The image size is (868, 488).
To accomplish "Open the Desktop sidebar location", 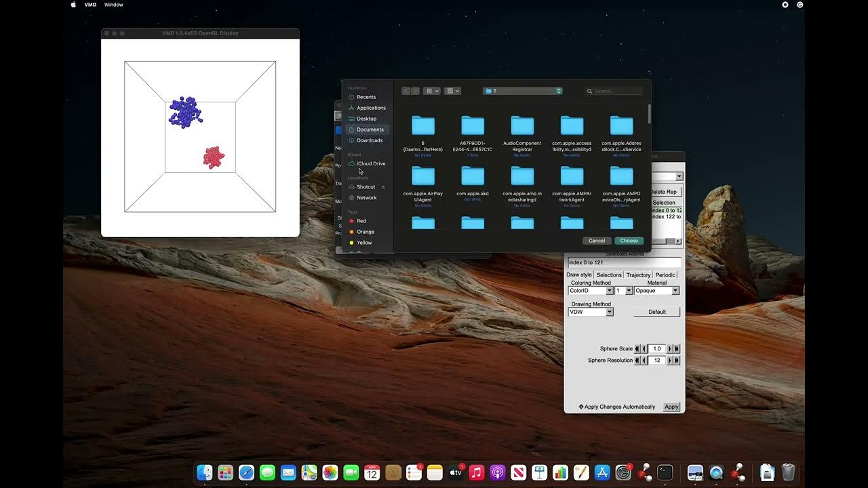I will tap(366, 119).
